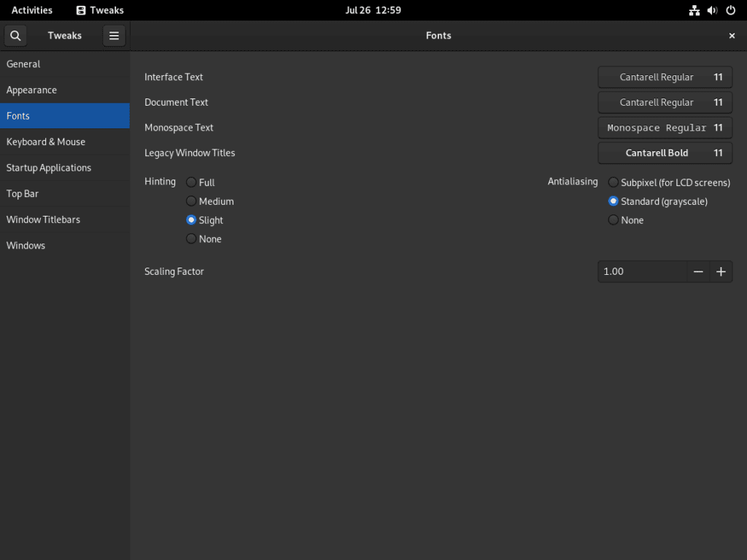Click the plus button to increase Scaling Factor

pyautogui.click(x=721, y=271)
